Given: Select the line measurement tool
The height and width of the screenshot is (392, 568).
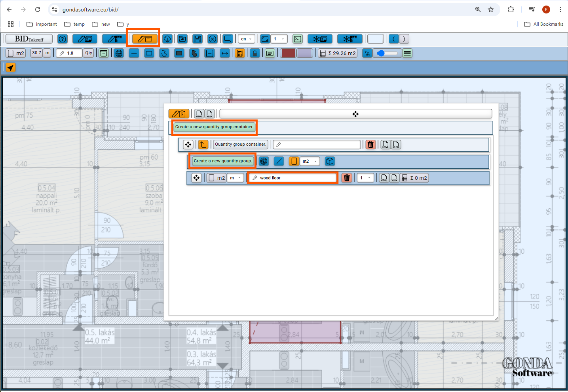Looking at the screenshot, I should [134, 53].
